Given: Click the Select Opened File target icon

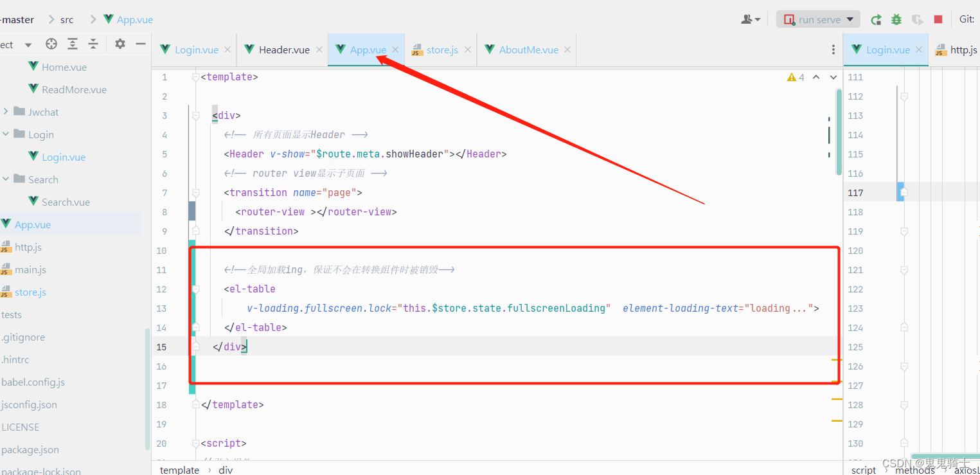Looking at the screenshot, I should point(51,44).
